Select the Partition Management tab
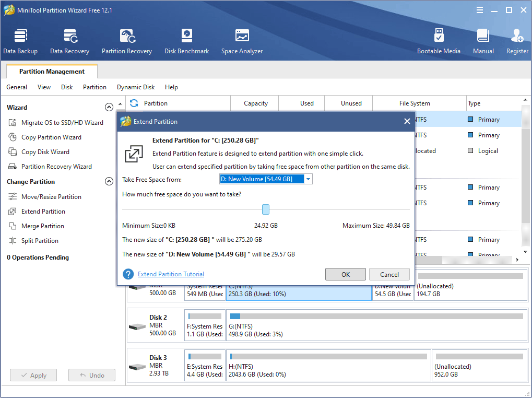 52,71
